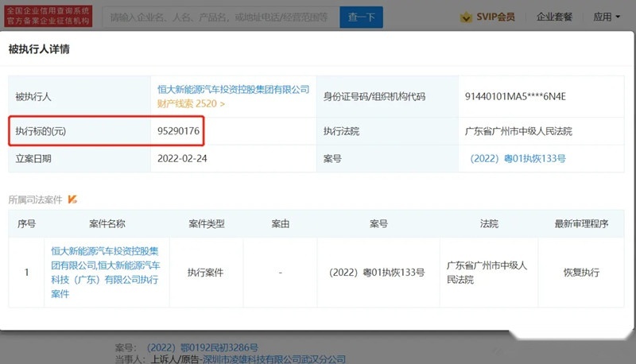This screenshot has height=364, width=636.
Task: Open 深圳市凌雄科技有限公司武汉分公司 link behind dialog
Action: click(x=274, y=359)
